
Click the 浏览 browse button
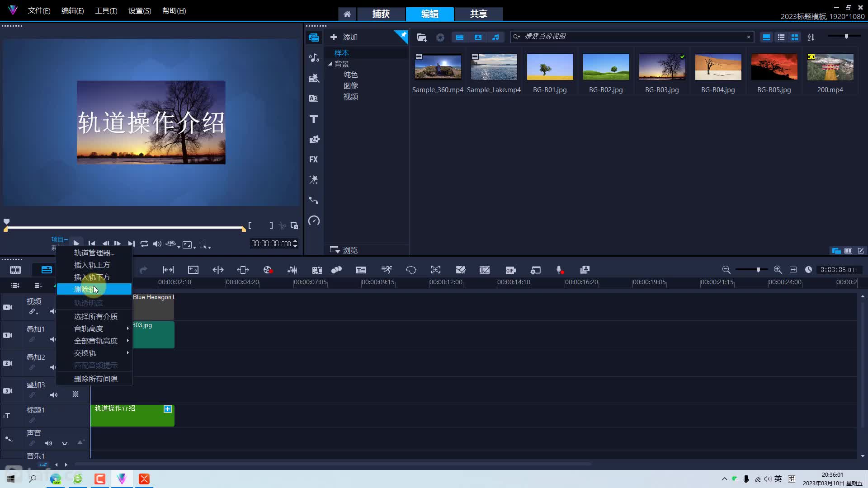(x=344, y=250)
